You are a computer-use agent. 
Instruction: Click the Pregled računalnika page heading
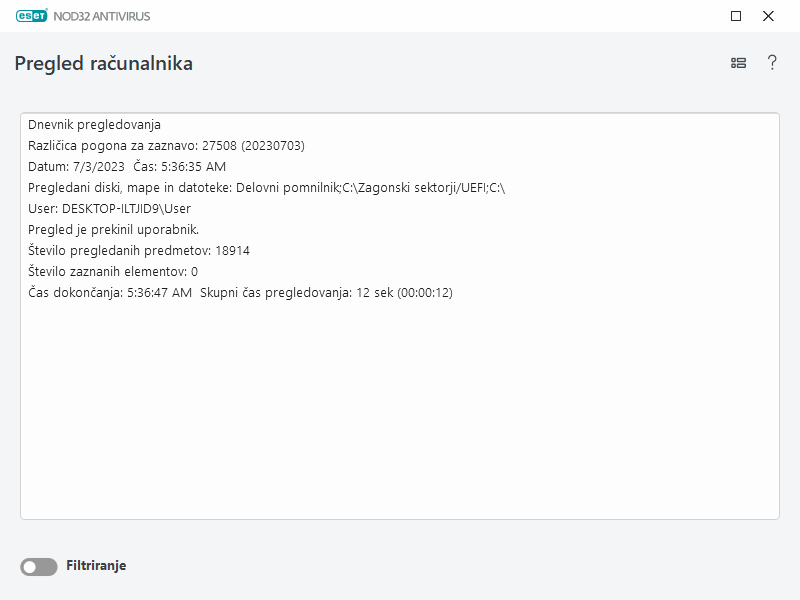coord(103,62)
